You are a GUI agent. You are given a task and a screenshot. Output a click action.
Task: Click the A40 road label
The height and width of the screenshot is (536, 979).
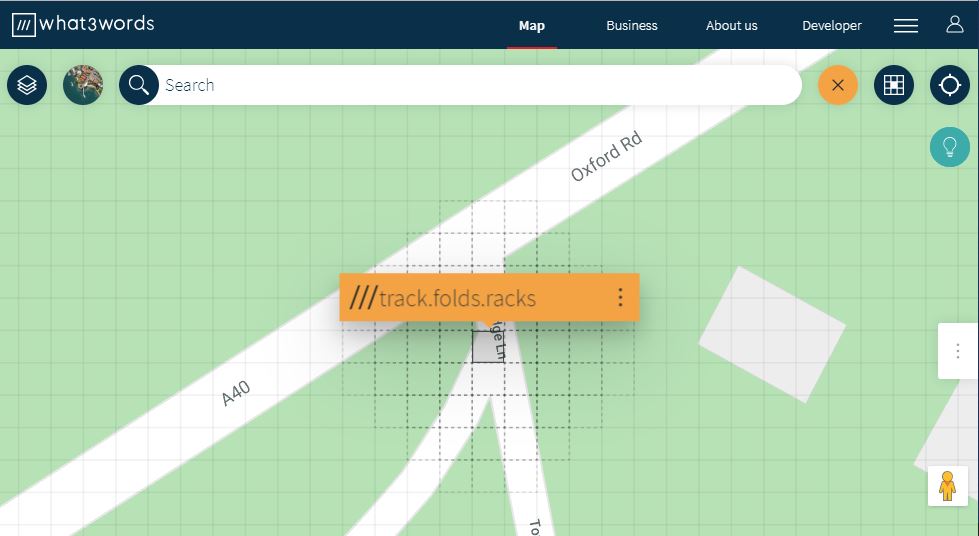tap(236, 394)
